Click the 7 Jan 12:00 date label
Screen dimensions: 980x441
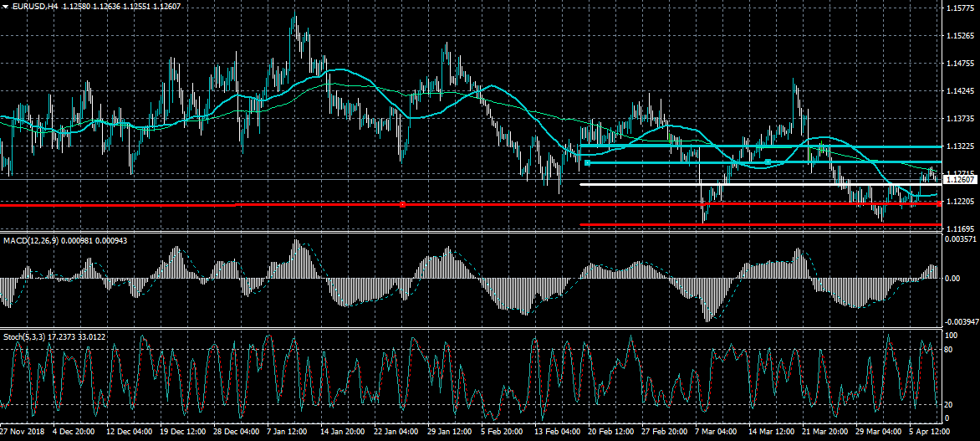288,433
